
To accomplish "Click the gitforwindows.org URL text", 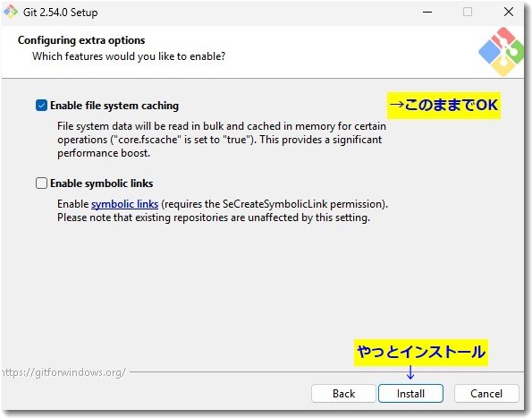I will [x=63, y=372].
